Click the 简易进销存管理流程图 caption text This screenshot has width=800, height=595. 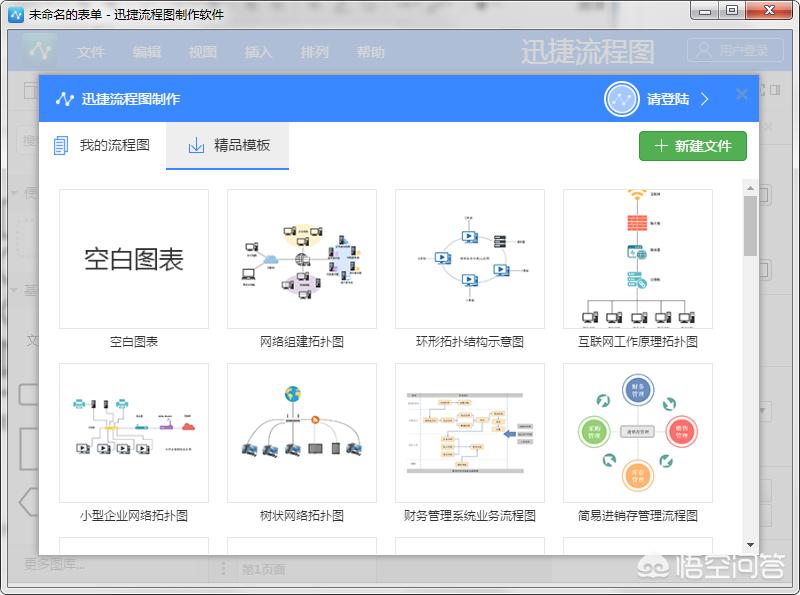[637, 515]
